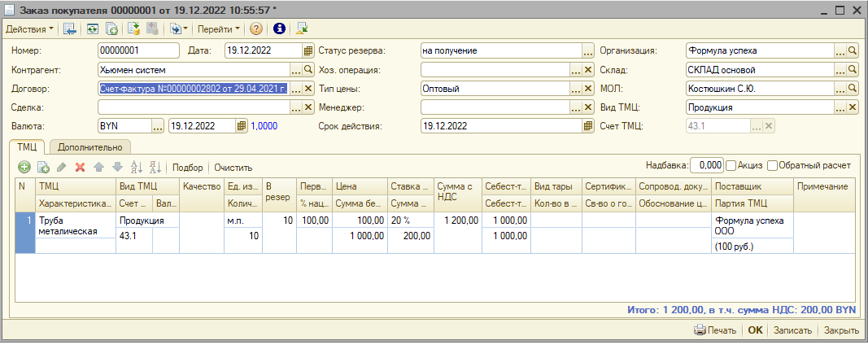Screen dimensions: 868x345
Task: Click the magnifier next to Контрагент field
Action: tap(308, 70)
